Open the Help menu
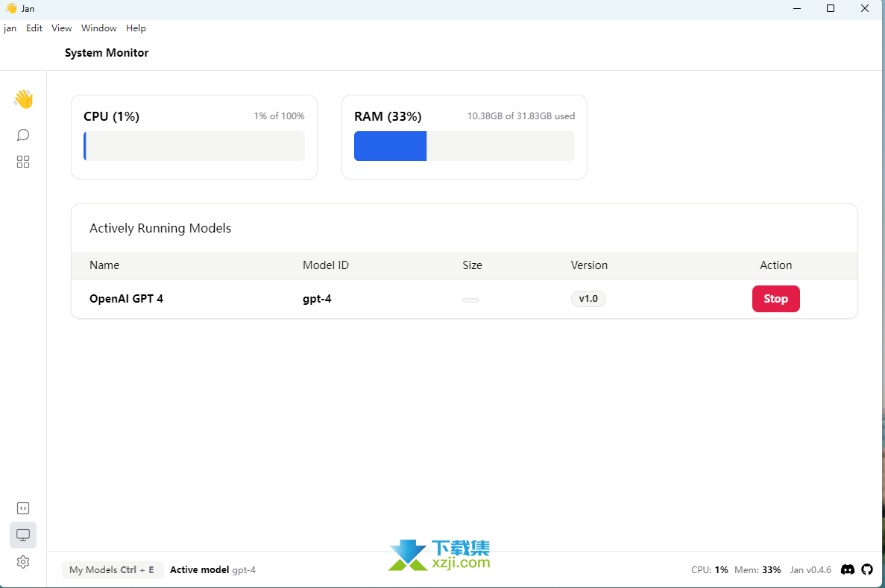This screenshot has width=885, height=588. point(136,28)
